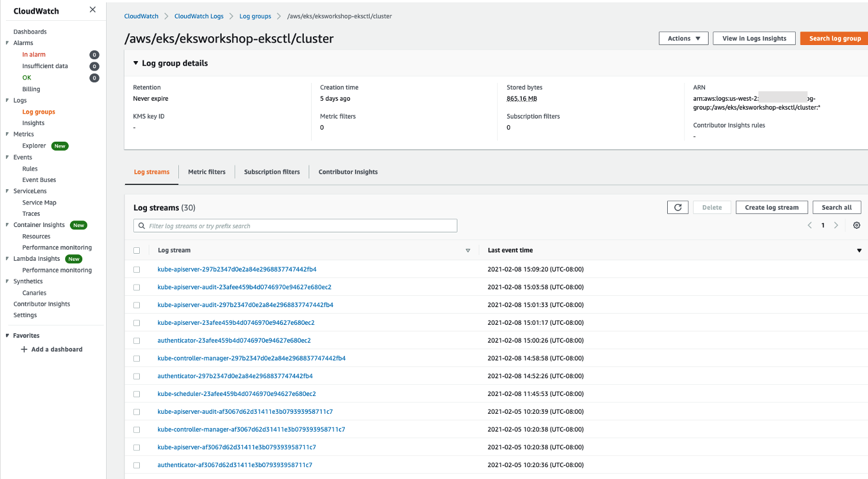Sort by Last event time arrow
The image size is (868, 479).
[x=859, y=251]
